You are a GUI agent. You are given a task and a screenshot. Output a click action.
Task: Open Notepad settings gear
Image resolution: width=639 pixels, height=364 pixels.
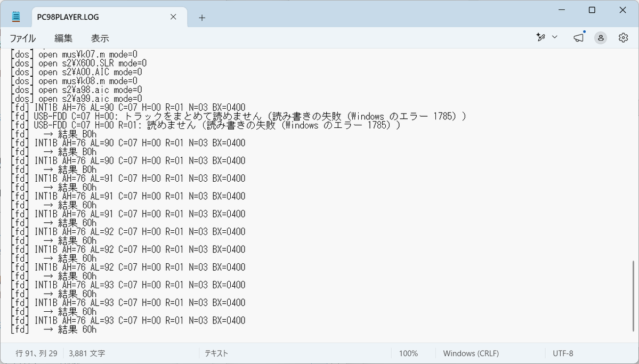pyautogui.click(x=623, y=37)
